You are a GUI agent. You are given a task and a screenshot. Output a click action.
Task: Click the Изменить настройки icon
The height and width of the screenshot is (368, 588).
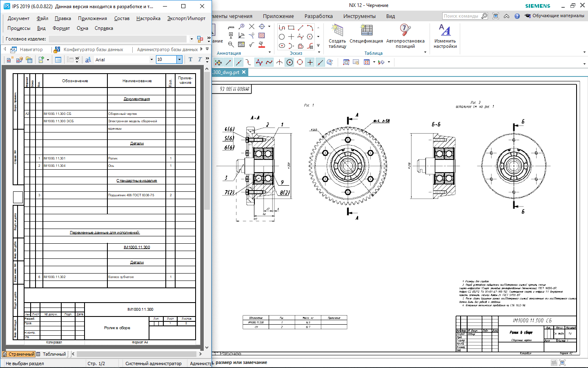tap(445, 31)
